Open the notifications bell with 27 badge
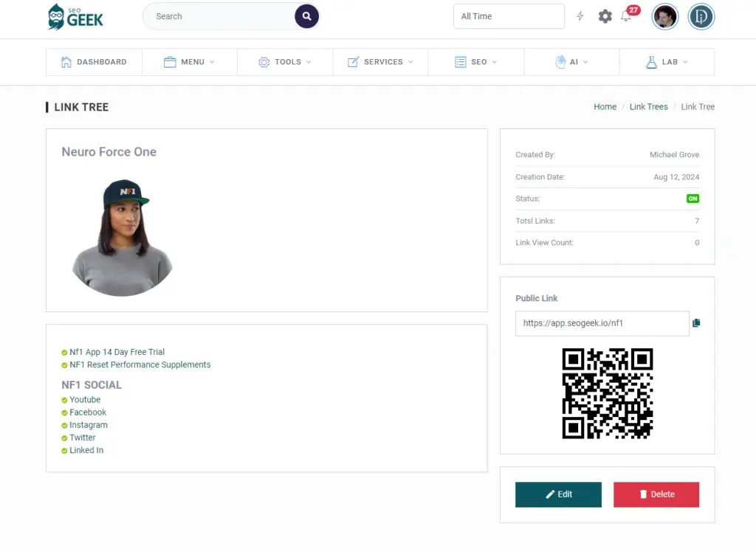This screenshot has height=552, width=756. coord(629,15)
